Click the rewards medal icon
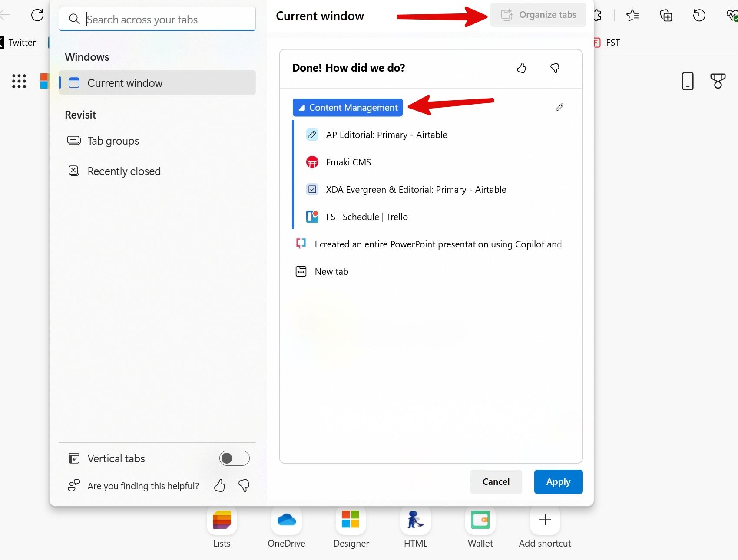This screenshot has height=560, width=738. point(718,81)
